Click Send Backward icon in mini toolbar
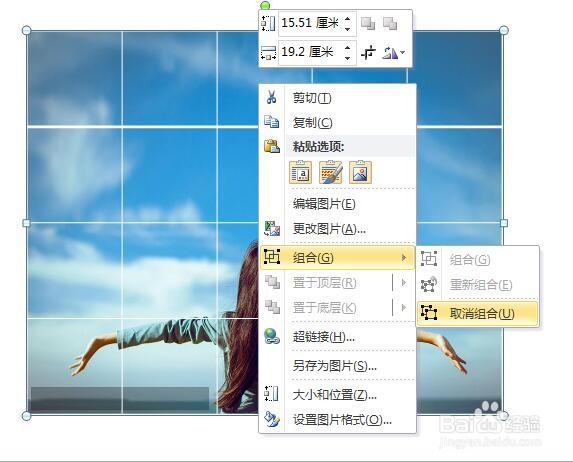Viewport: 573px width, 462px height. point(390,24)
